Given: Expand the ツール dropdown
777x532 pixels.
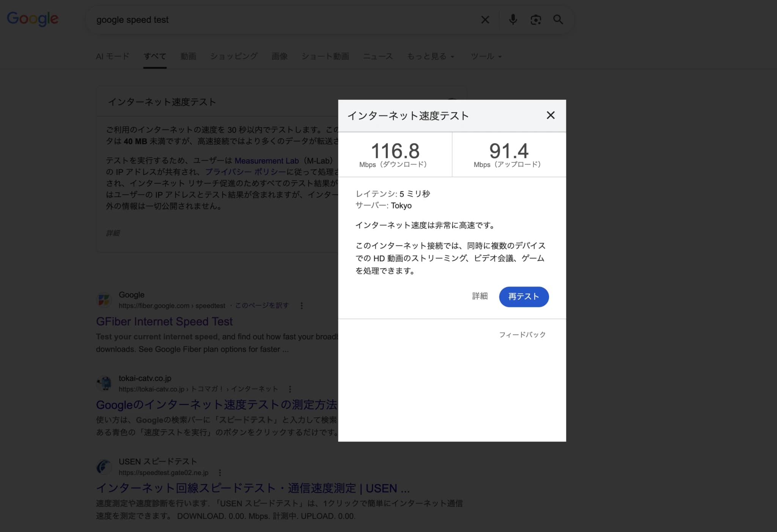Looking at the screenshot, I should (x=486, y=57).
